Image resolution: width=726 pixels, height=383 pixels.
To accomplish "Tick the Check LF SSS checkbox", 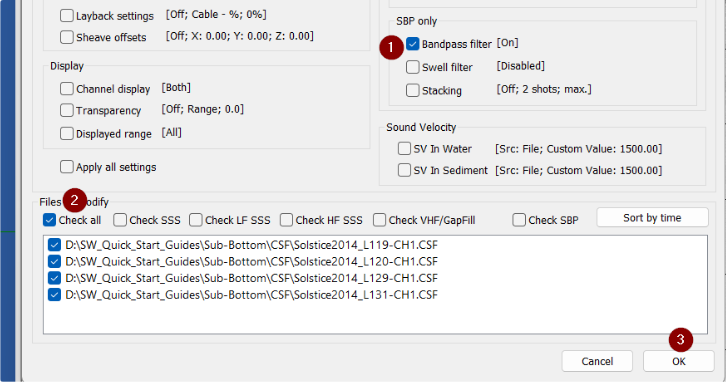I will [x=196, y=220].
